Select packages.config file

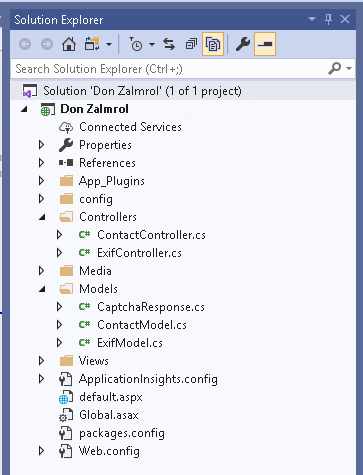[x=122, y=433]
